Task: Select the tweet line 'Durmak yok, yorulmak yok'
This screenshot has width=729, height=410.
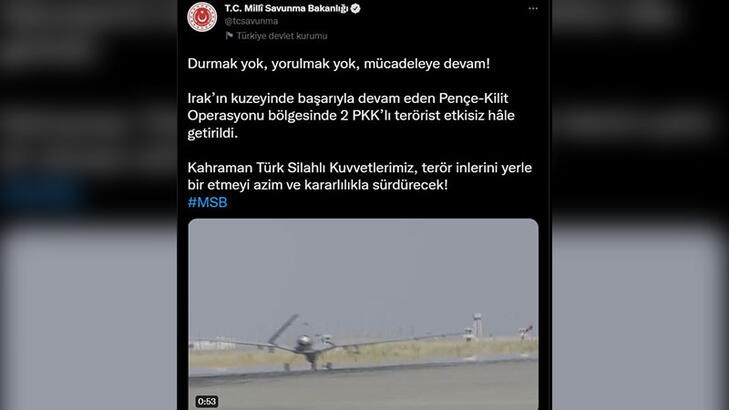Action: click(338, 64)
